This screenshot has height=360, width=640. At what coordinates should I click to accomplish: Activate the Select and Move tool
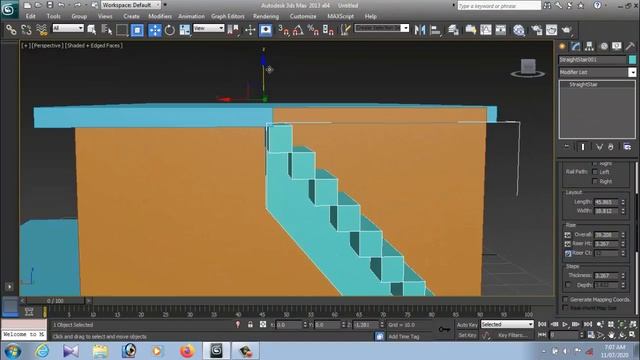pyautogui.click(x=155, y=30)
